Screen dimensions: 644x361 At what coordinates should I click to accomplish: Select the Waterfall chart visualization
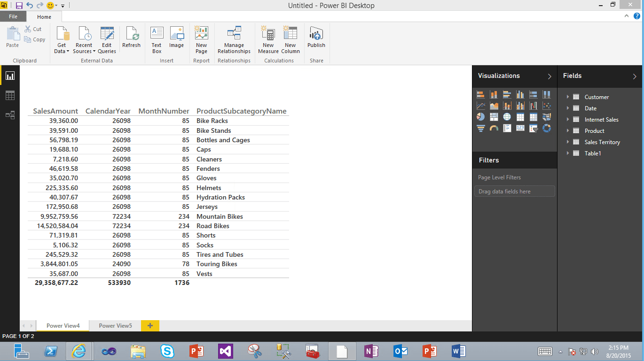tap(533, 106)
